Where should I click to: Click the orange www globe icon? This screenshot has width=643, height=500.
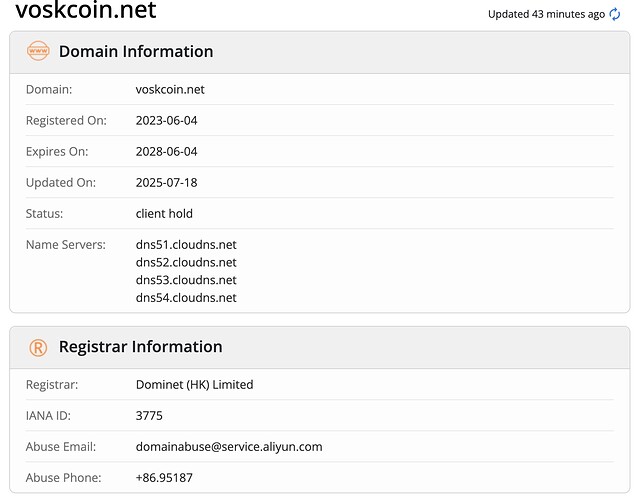pyautogui.click(x=38, y=51)
